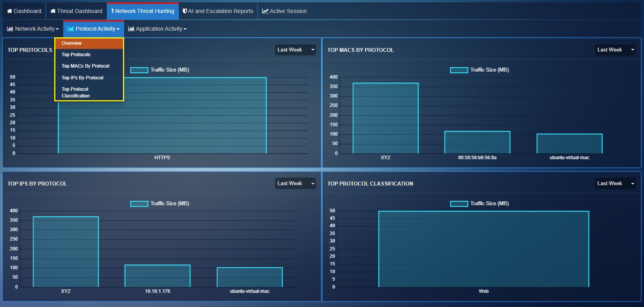This screenshot has width=644, height=307.
Task: Click the XYZ bar in Top IPs chart
Action: pos(66,252)
